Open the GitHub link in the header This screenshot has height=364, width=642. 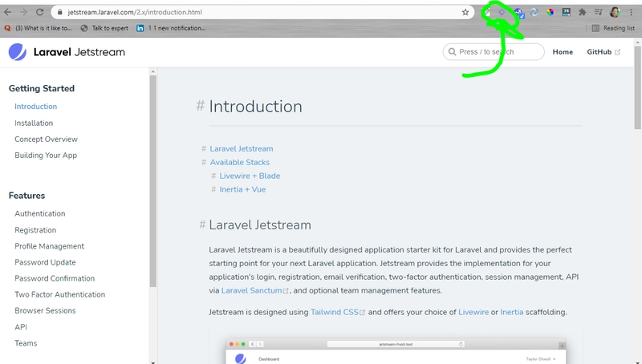(603, 52)
